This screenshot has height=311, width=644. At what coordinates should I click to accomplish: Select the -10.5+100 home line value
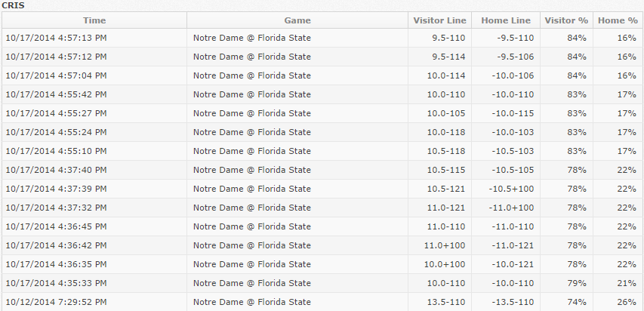point(511,189)
